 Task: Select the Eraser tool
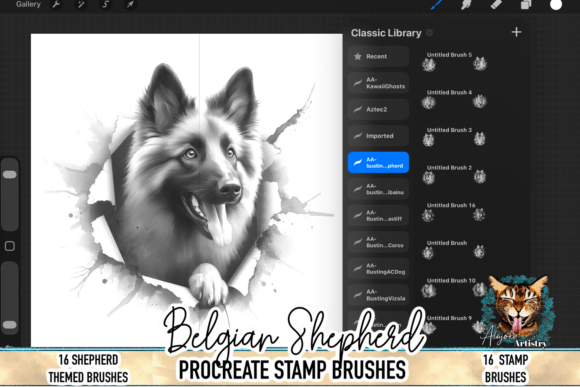(496, 4)
